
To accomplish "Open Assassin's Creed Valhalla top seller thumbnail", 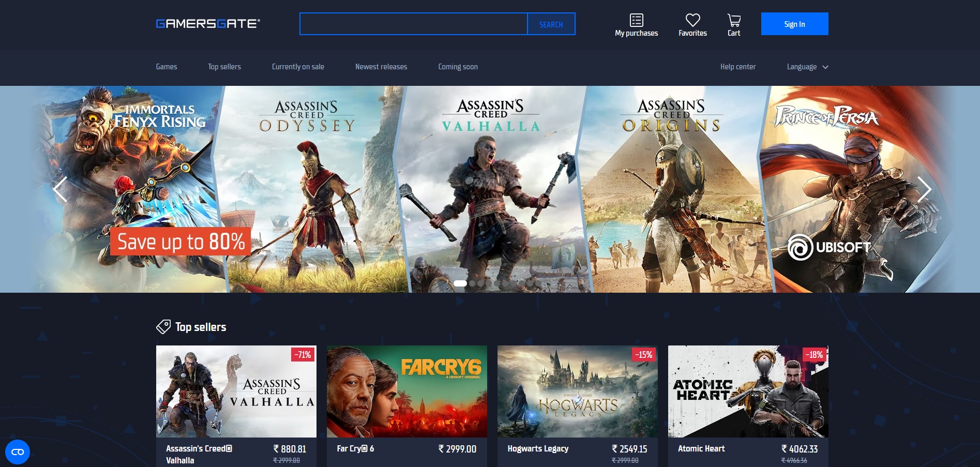I will point(236,391).
